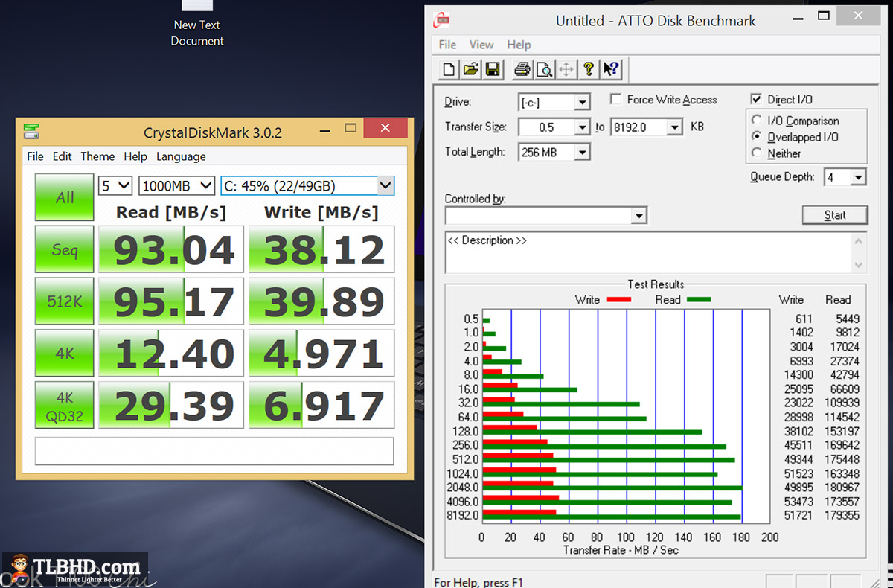Screen dimensions: 893x588
Task: Open the Transfer Size end dropdown 8192.0
Action: 674,127
